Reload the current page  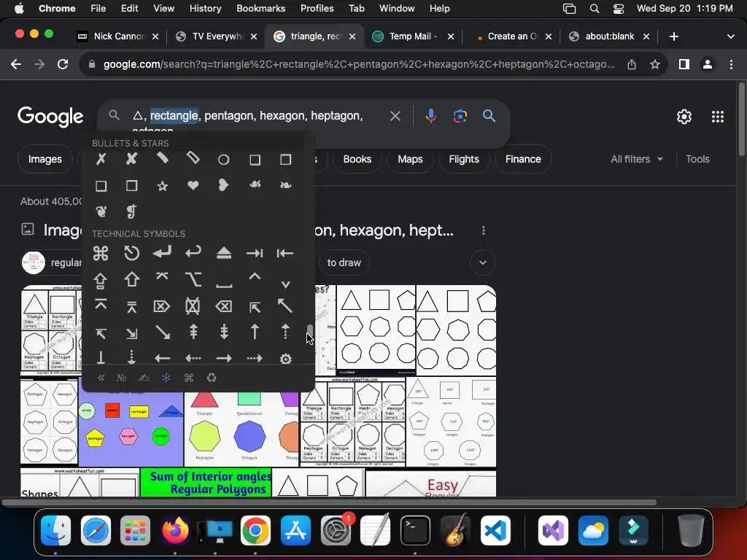(63, 64)
